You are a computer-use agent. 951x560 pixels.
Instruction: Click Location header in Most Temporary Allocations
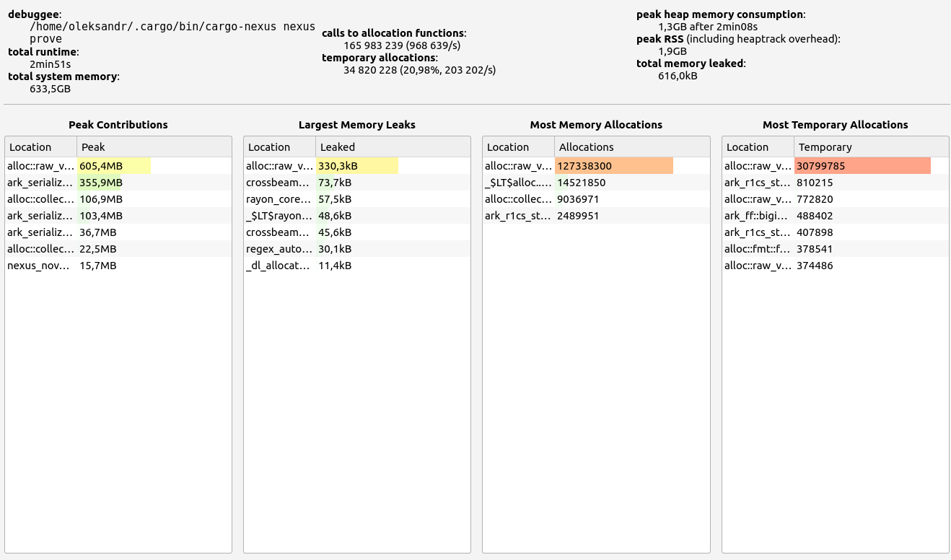tap(758, 147)
